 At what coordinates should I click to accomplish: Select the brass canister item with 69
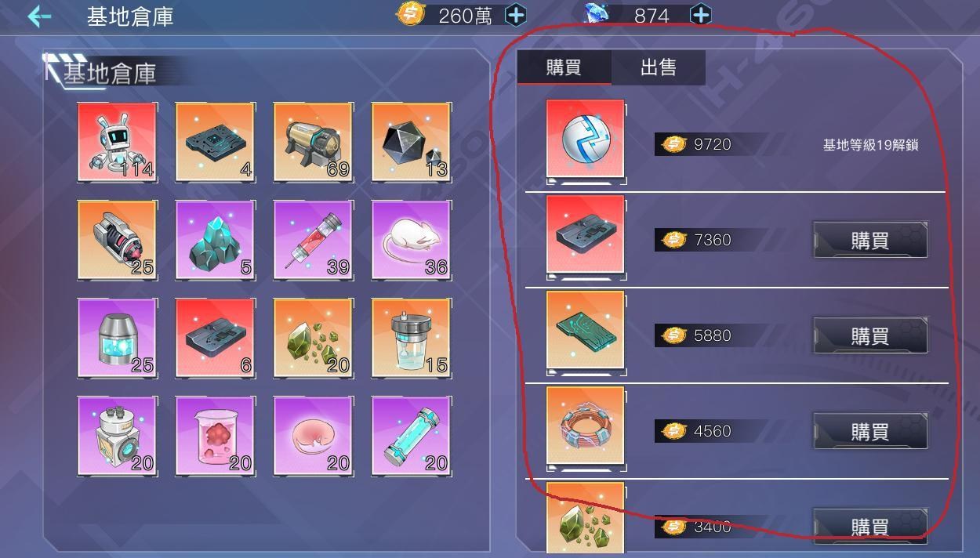pyautogui.click(x=313, y=142)
